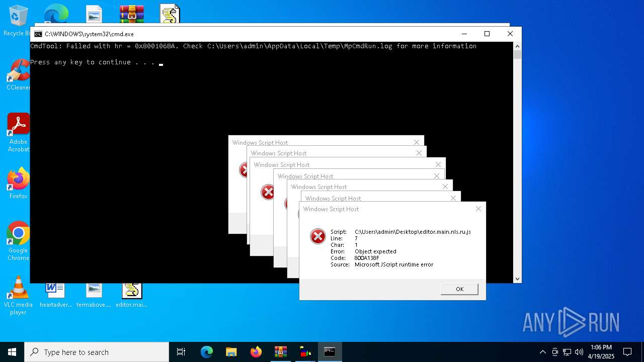Switch to the cmd.exe taskbar button

tap(330, 352)
